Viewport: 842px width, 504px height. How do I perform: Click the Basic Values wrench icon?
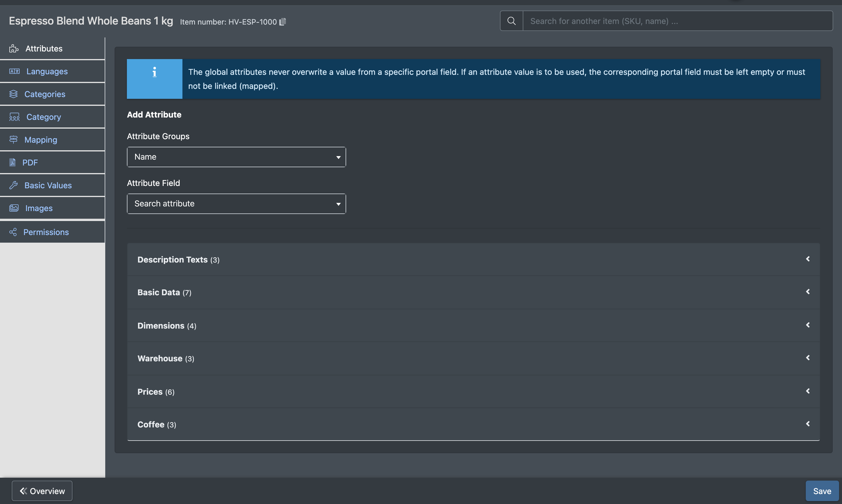13,185
